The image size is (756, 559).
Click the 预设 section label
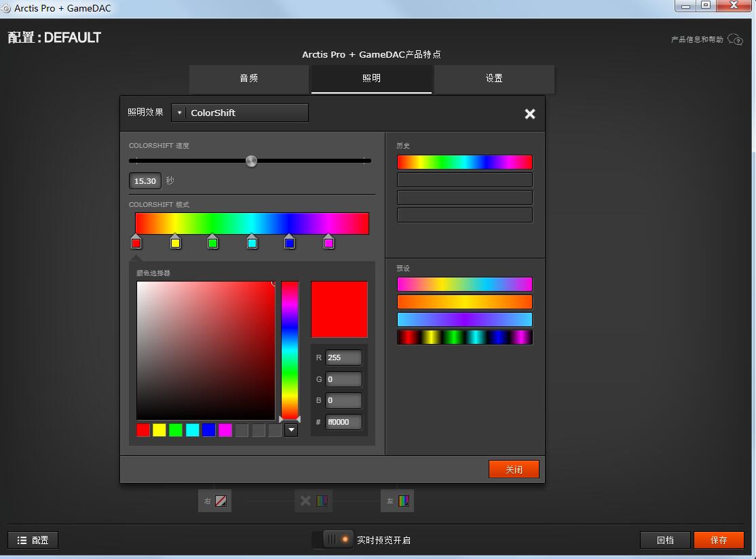point(403,269)
